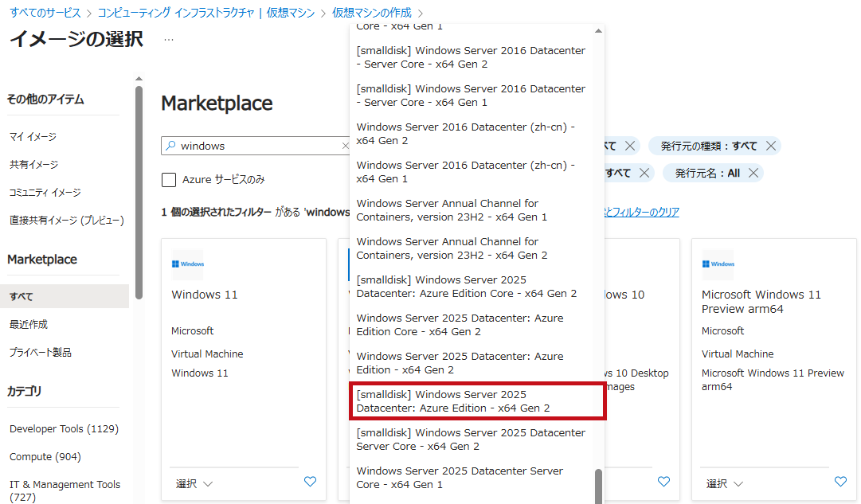Click the Windows logo on Windows 11 card
The height and width of the screenshot is (504, 861).
188,264
